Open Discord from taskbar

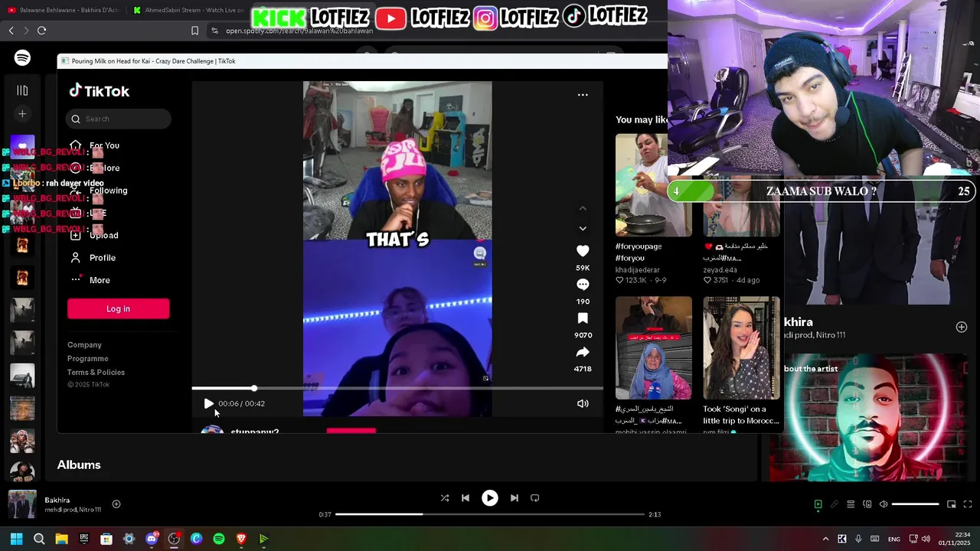tap(152, 539)
